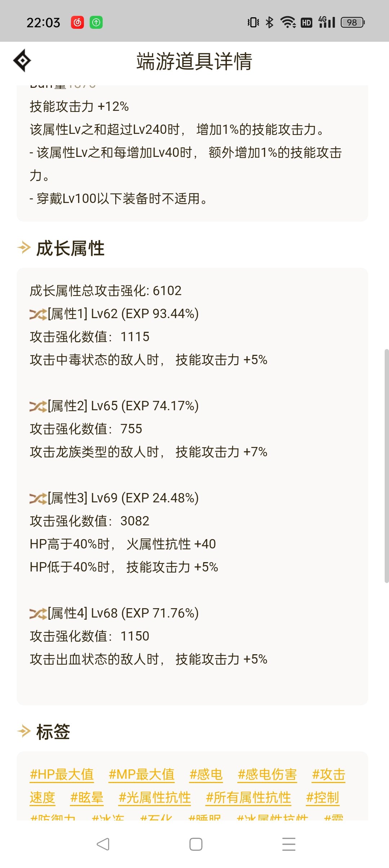The height and width of the screenshot is (868, 389).
Task: Select the #所有属性抗性 tag
Action: (x=248, y=797)
